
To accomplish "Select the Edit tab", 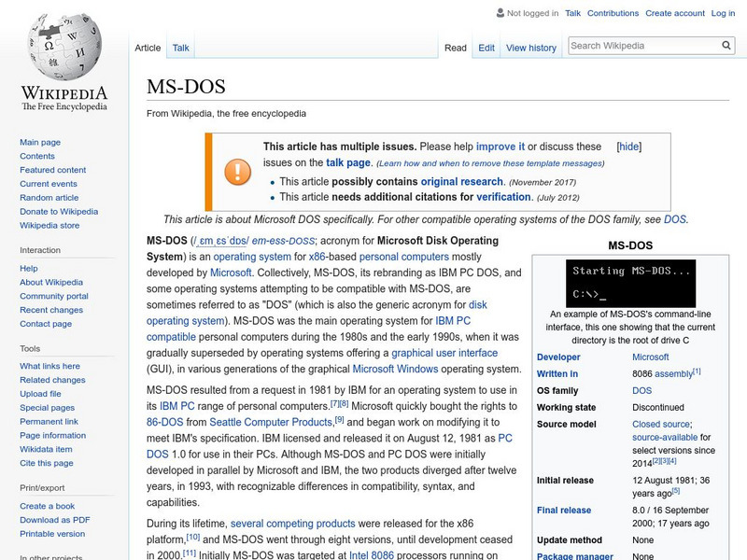I will tap(486, 48).
